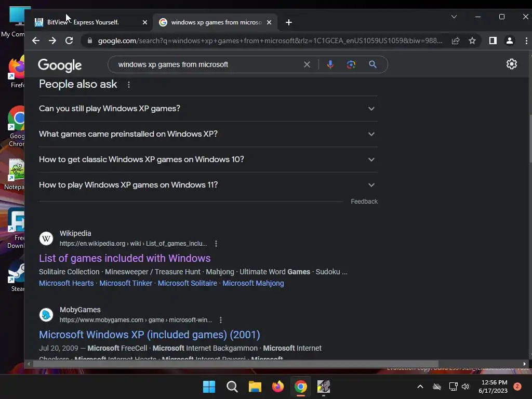Image resolution: width=532 pixels, height=399 pixels.
Task: Open the Microsoft Mahjong sitelink
Action: click(x=253, y=283)
